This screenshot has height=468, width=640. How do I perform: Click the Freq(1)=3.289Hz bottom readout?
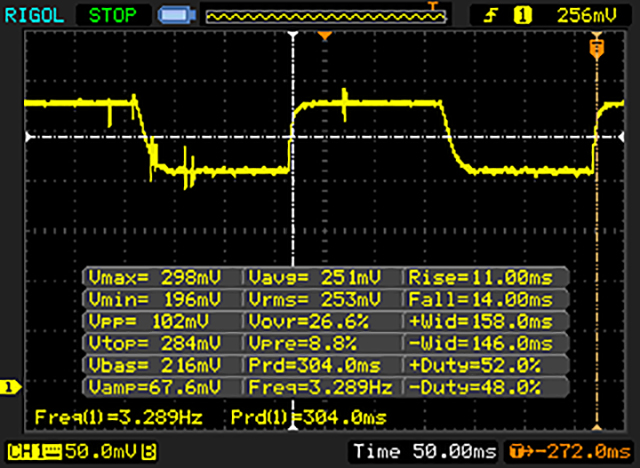point(119,417)
